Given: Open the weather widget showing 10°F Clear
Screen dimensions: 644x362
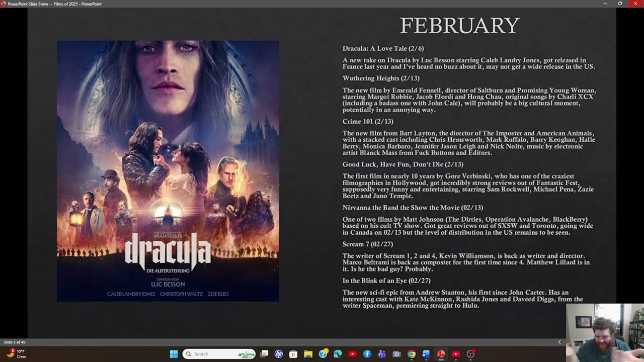Looking at the screenshot, I should [16, 354].
